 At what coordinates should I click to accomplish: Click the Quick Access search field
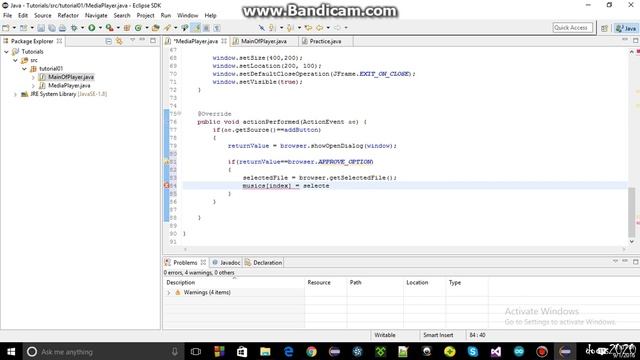coord(572,28)
